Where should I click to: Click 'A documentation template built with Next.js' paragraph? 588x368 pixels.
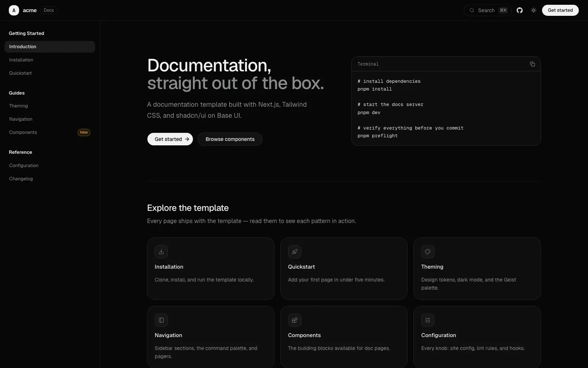coord(227,110)
